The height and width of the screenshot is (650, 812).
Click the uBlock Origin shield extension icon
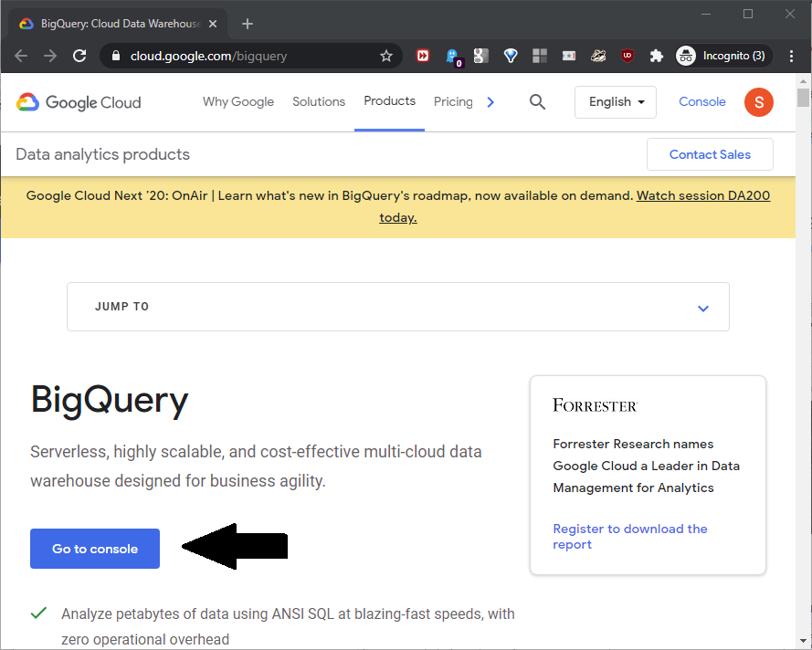(627, 56)
